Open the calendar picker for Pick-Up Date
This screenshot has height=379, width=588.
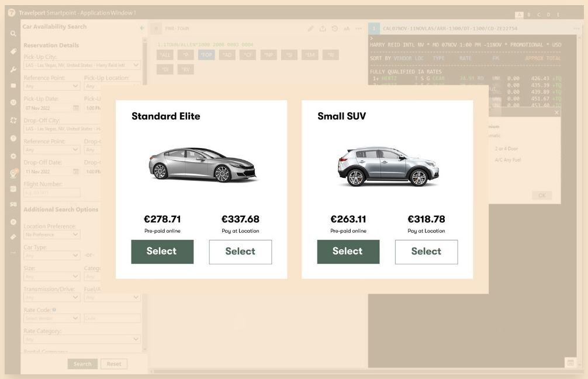76,108
